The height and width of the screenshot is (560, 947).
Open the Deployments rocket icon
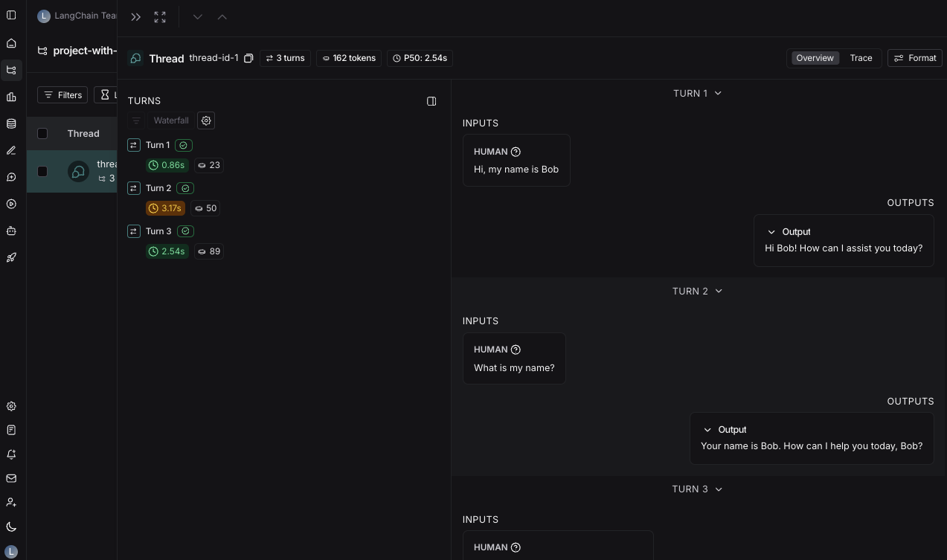[x=11, y=257]
